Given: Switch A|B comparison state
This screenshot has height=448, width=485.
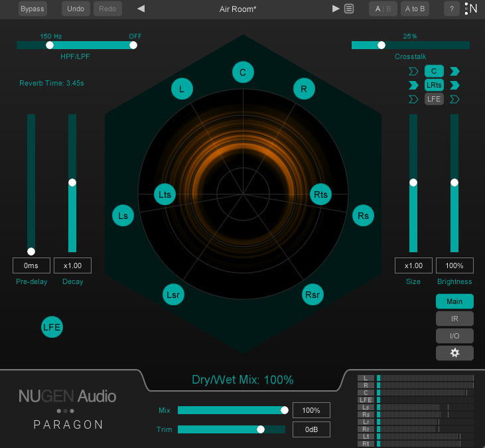Looking at the screenshot, I should tap(383, 9).
